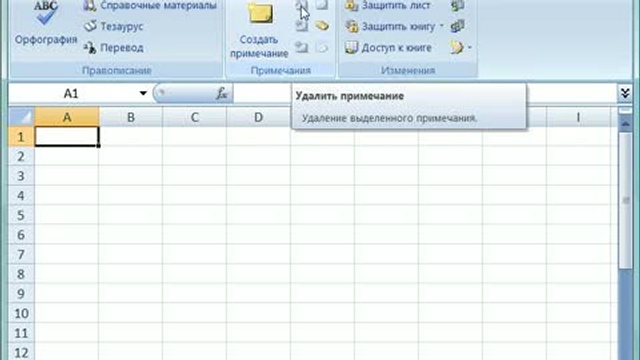Open the Тезаурус thesaurus
This screenshot has width=640, height=360.
[113, 27]
